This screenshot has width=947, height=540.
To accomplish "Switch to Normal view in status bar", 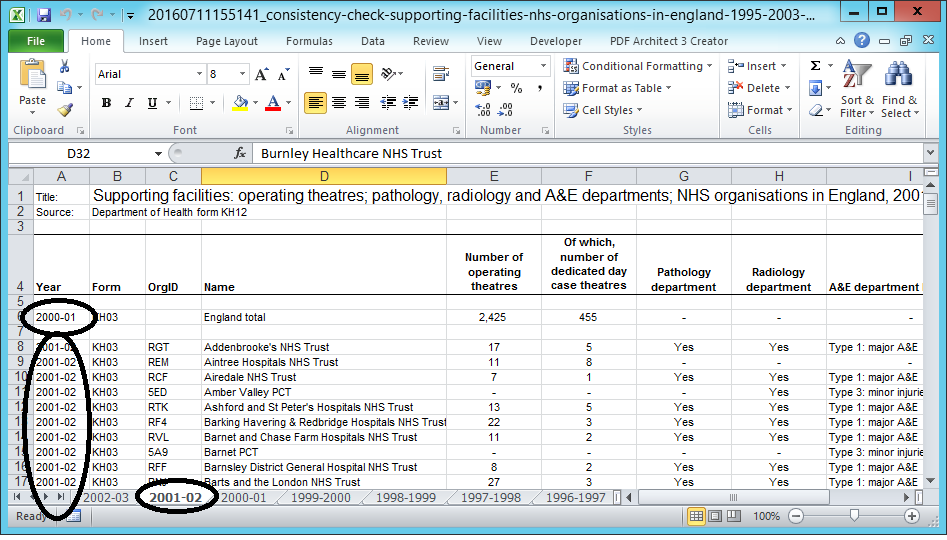I will [696, 516].
